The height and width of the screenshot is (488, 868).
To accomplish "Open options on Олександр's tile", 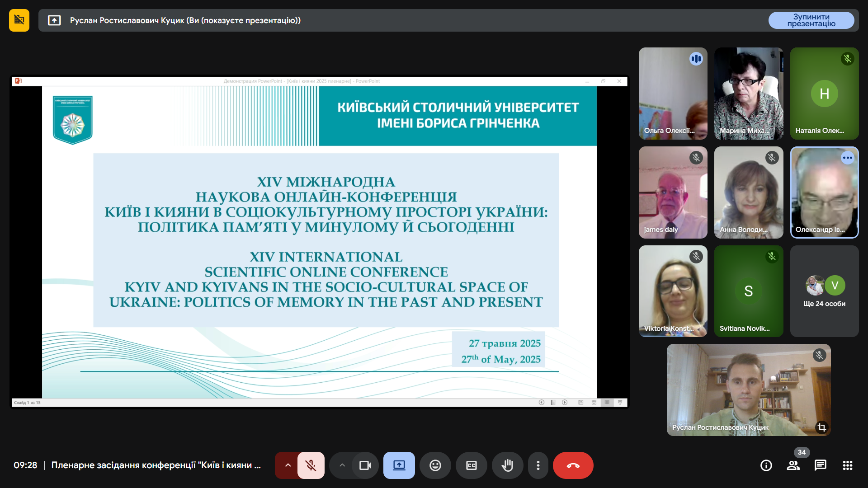I will (x=847, y=158).
